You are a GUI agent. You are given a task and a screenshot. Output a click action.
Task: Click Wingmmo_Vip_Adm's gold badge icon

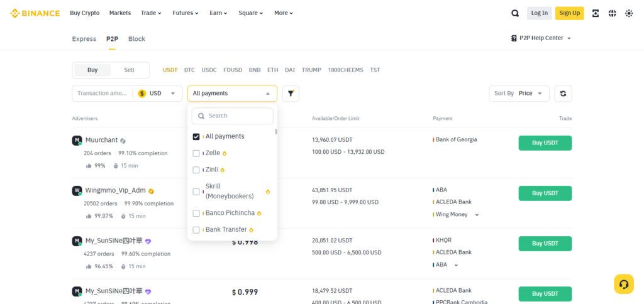[x=151, y=191]
